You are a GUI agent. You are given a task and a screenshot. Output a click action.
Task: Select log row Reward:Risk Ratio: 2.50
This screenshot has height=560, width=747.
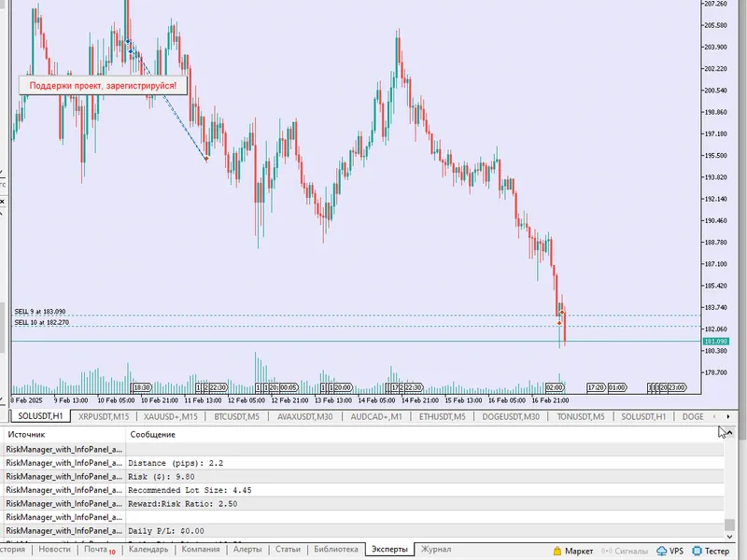364,504
